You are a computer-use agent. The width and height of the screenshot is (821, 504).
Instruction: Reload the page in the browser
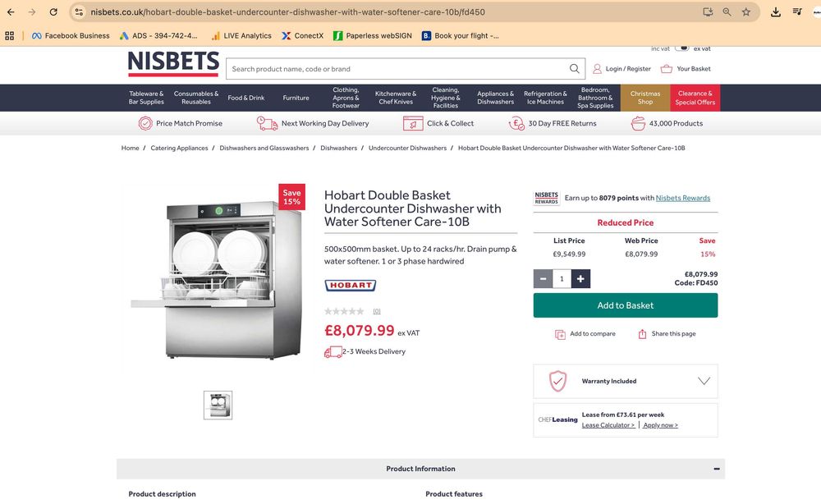(x=53, y=12)
